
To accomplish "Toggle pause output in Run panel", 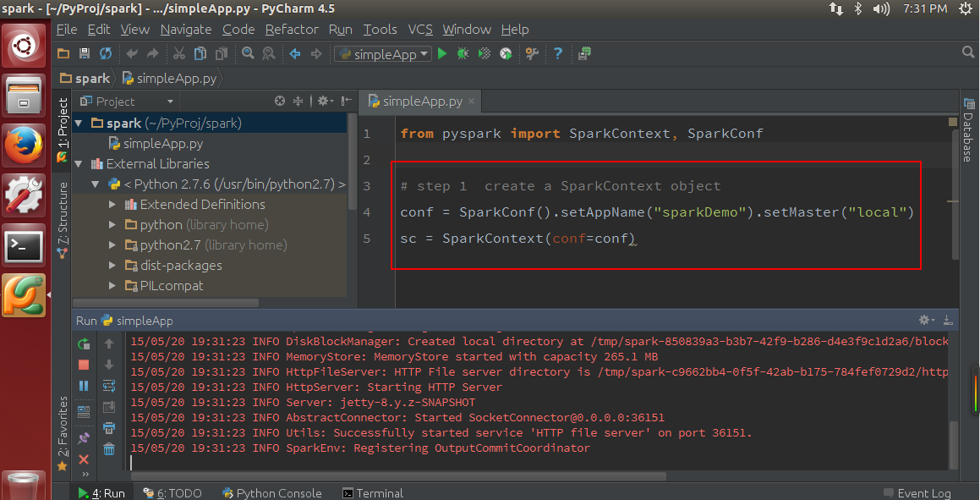I will click(84, 386).
